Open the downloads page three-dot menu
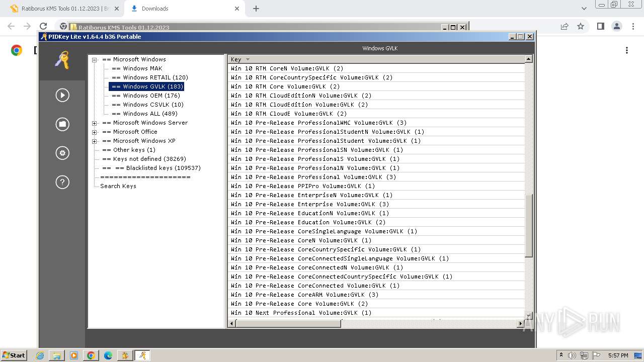 click(627, 50)
